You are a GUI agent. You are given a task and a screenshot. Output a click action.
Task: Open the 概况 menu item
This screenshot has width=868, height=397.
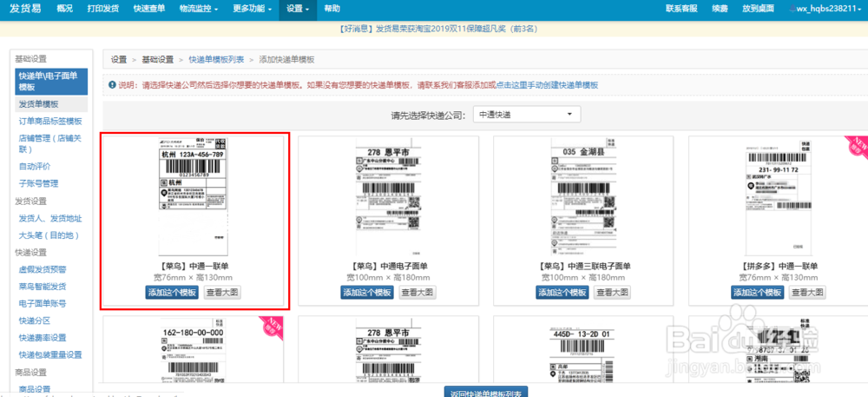pos(65,9)
